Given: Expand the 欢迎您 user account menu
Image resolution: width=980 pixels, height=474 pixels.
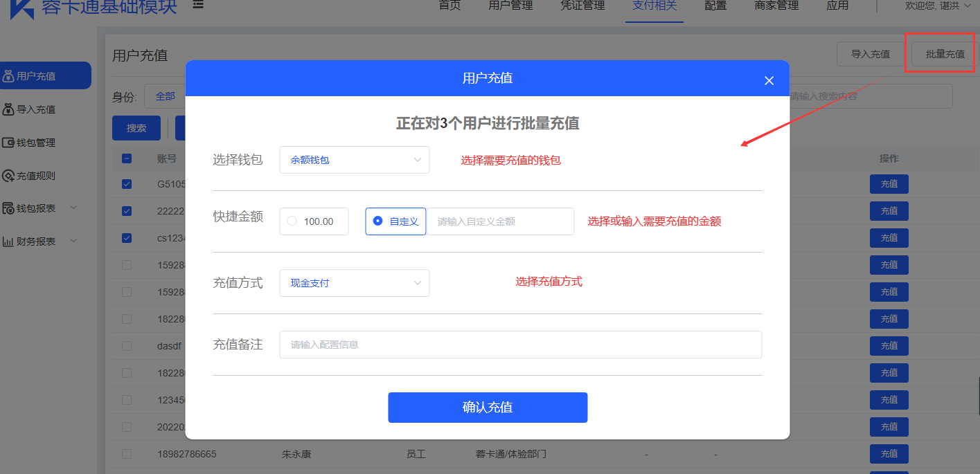Looking at the screenshot, I should 937,6.
